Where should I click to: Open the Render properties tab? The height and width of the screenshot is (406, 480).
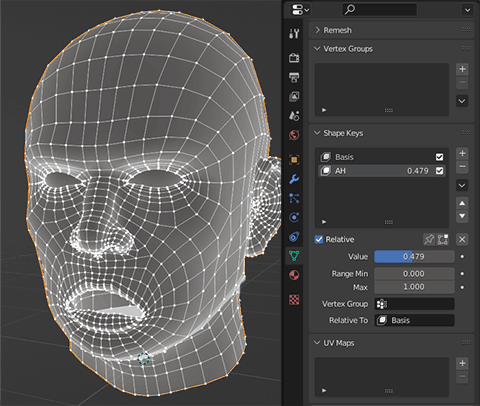point(294,58)
